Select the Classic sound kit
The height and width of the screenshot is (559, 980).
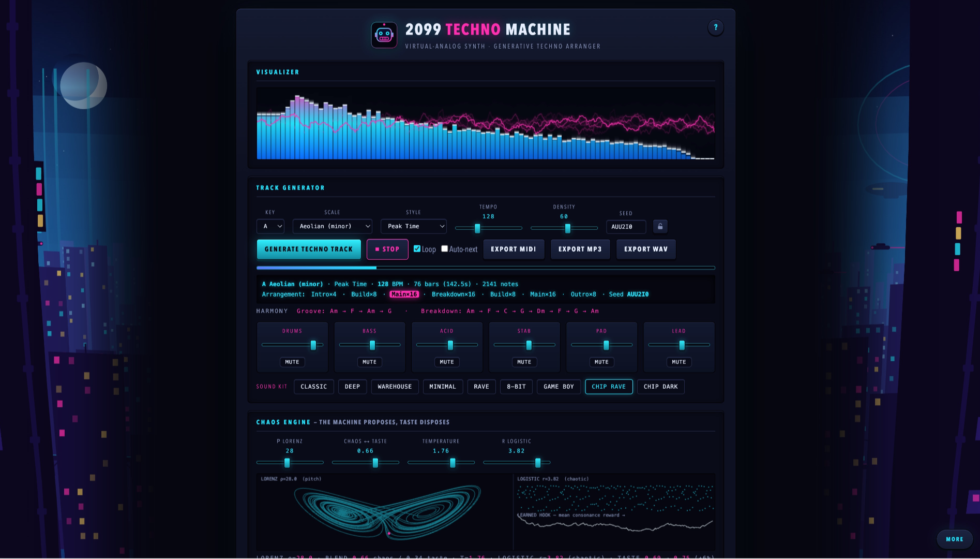point(314,387)
